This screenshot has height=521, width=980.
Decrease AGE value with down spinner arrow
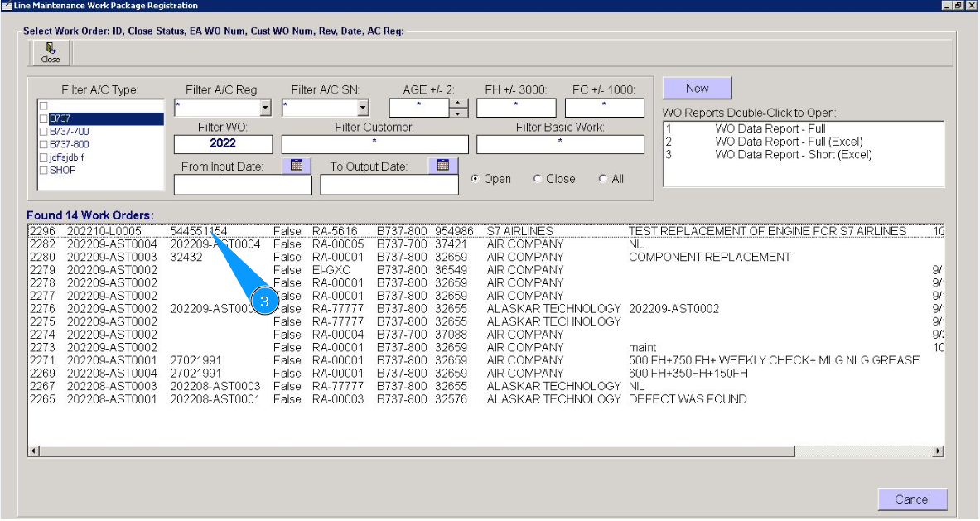tap(458, 113)
